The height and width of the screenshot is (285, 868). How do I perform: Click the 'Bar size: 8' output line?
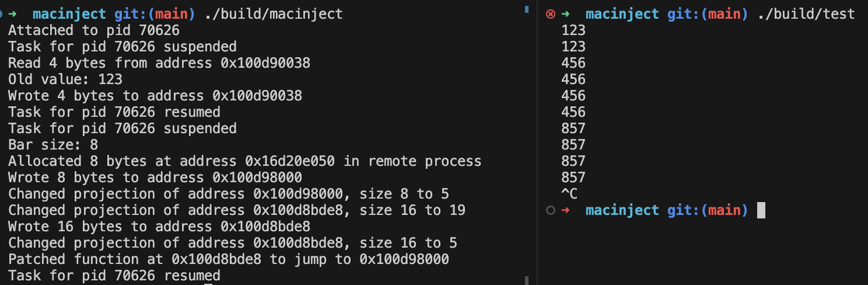click(53, 145)
